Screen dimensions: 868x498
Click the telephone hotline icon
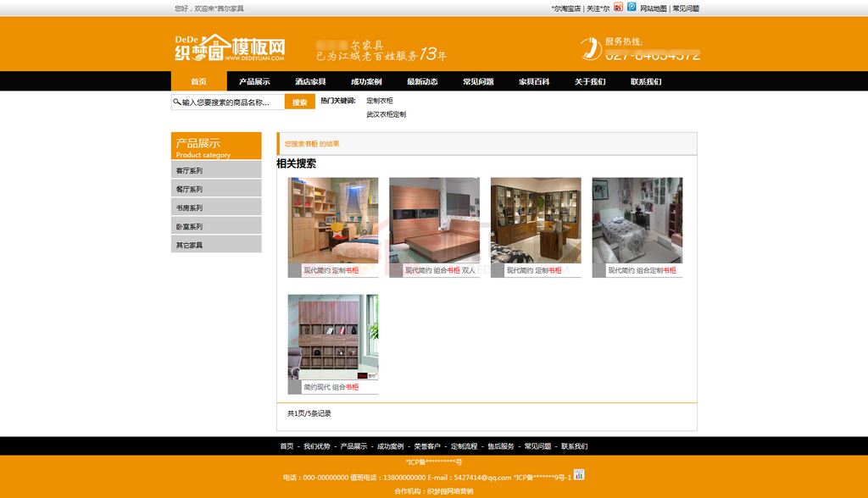click(591, 48)
